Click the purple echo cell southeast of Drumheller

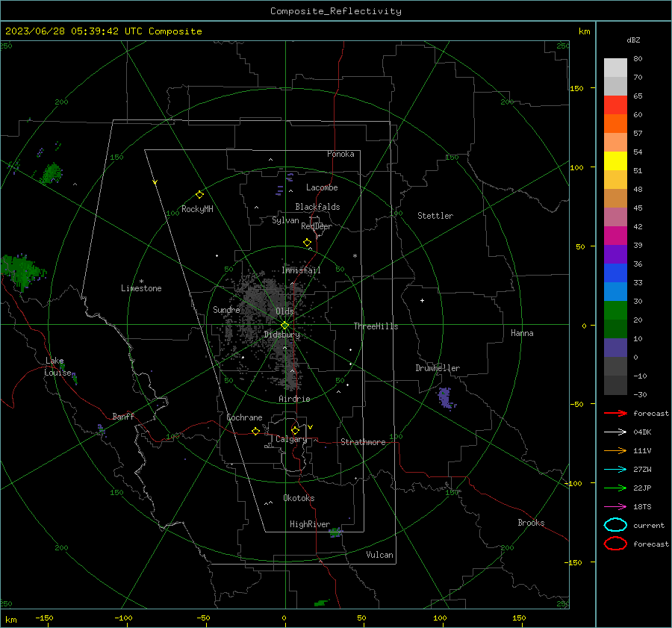click(446, 398)
